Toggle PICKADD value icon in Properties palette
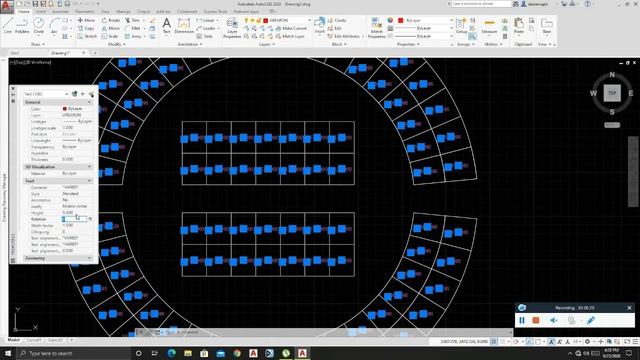This screenshot has width=640, height=360. [75, 94]
